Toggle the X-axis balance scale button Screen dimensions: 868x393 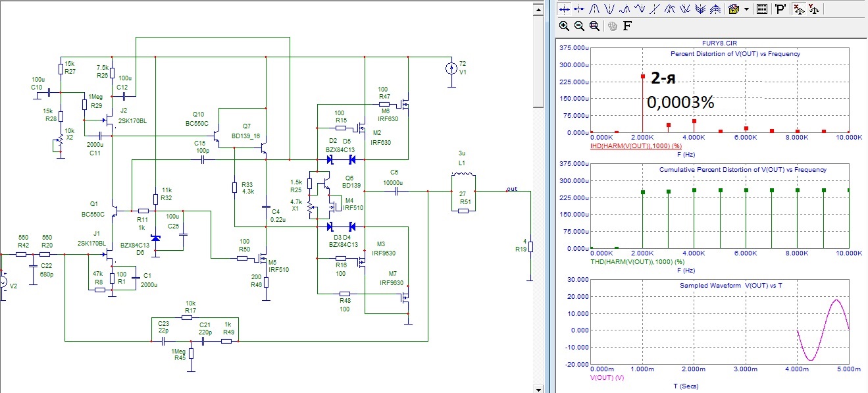coord(799,9)
